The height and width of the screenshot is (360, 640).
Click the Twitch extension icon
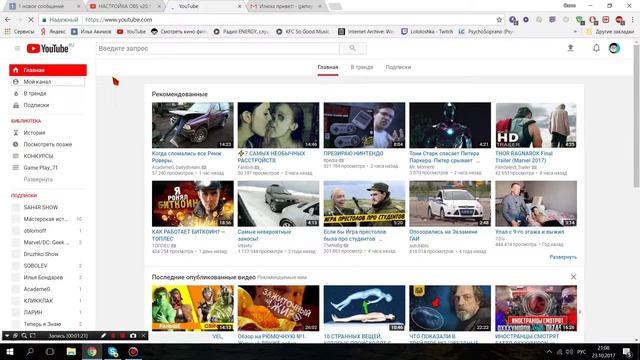coord(552,20)
